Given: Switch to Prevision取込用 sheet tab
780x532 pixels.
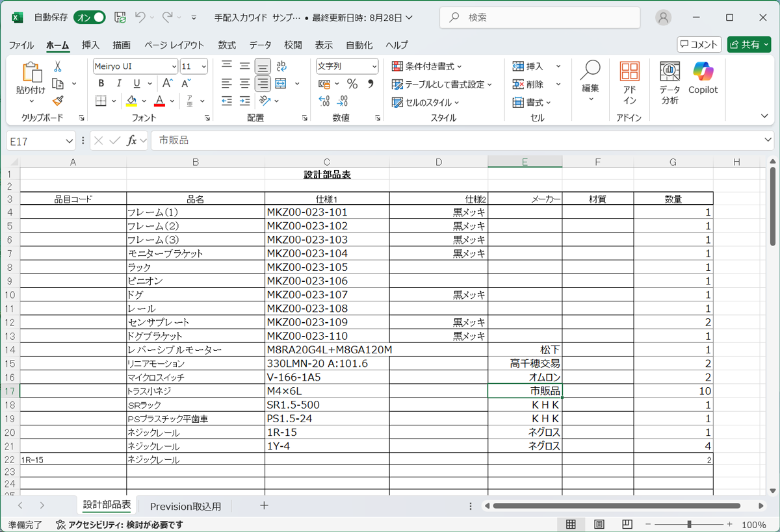Looking at the screenshot, I should coord(185,506).
